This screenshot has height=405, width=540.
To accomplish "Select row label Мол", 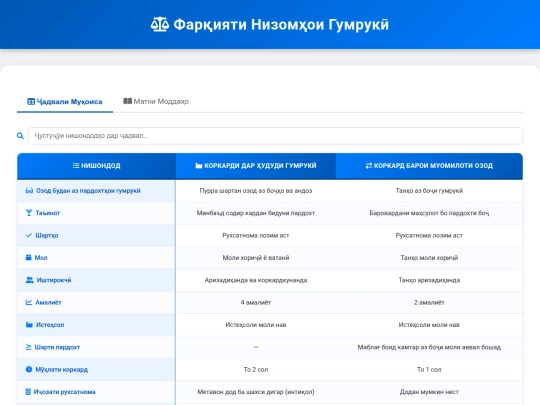I will click(x=41, y=258).
